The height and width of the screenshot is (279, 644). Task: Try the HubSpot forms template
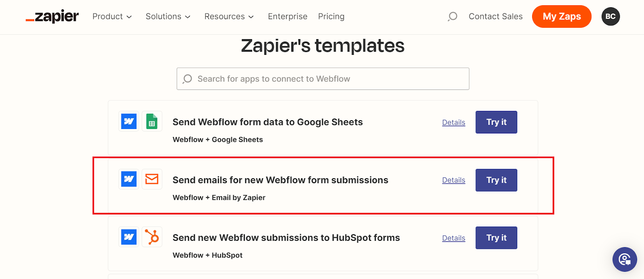pos(496,238)
